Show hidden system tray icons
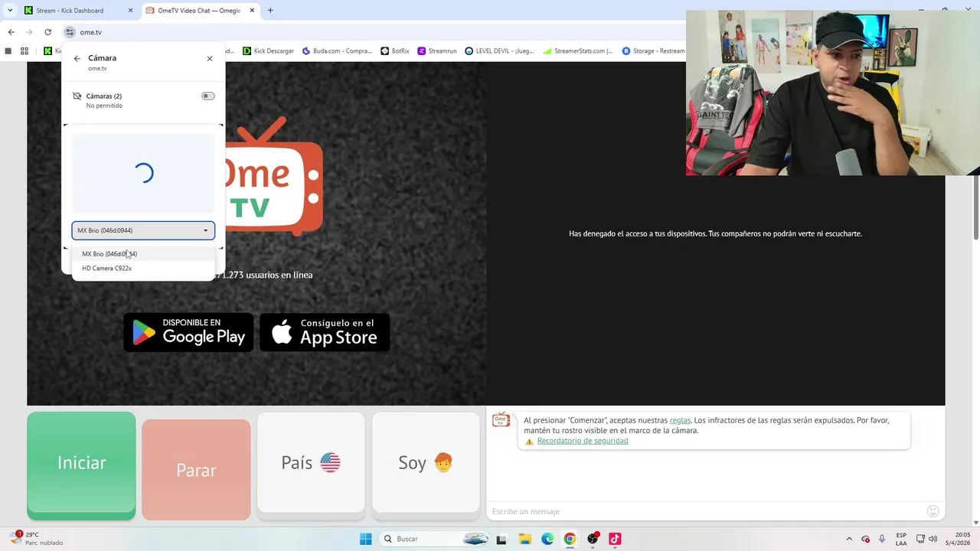 pos(849,539)
